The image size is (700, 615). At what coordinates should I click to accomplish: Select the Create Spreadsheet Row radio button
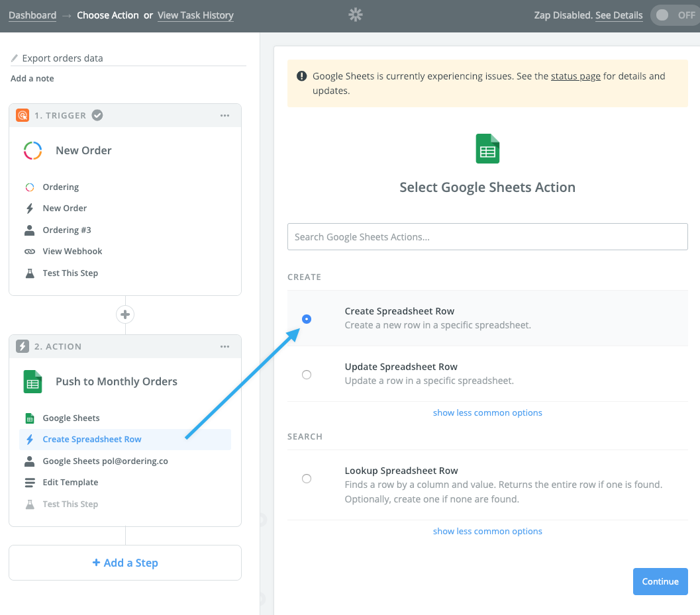[x=307, y=319]
